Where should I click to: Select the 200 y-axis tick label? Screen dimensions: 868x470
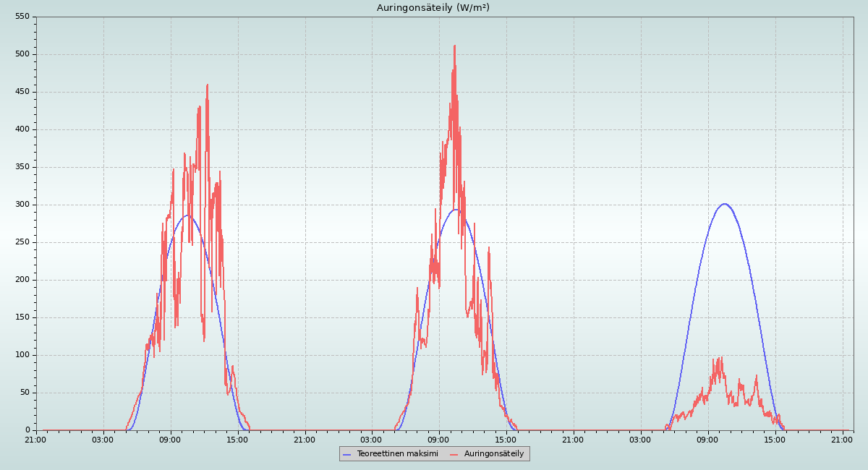click(22, 280)
